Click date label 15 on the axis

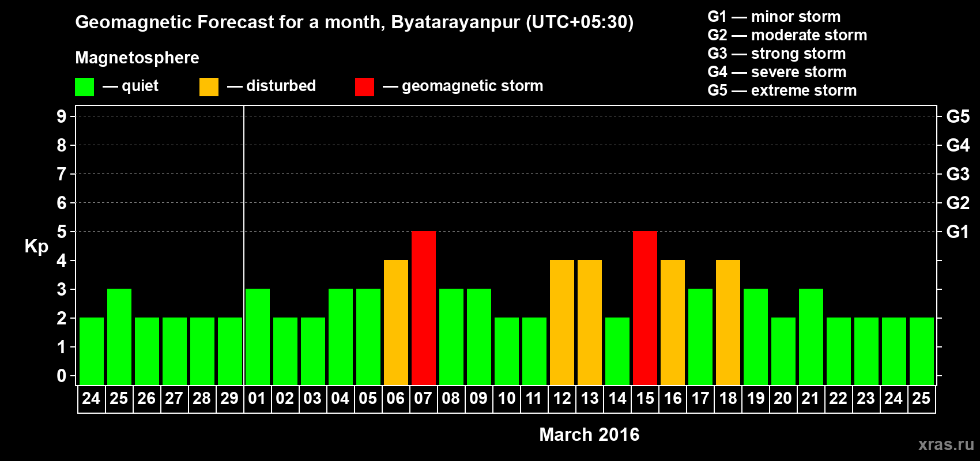pyautogui.click(x=644, y=399)
